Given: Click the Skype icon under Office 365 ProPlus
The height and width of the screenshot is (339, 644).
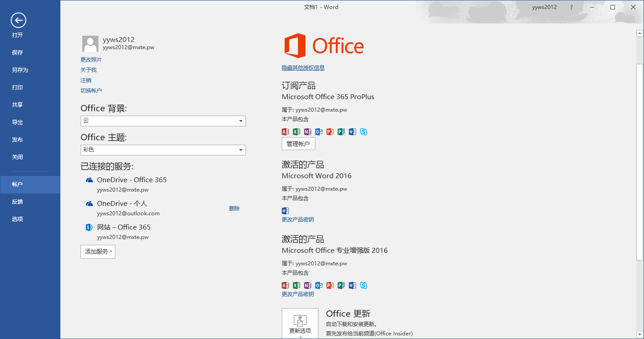Looking at the screenshot, I should tap(364, 132).
